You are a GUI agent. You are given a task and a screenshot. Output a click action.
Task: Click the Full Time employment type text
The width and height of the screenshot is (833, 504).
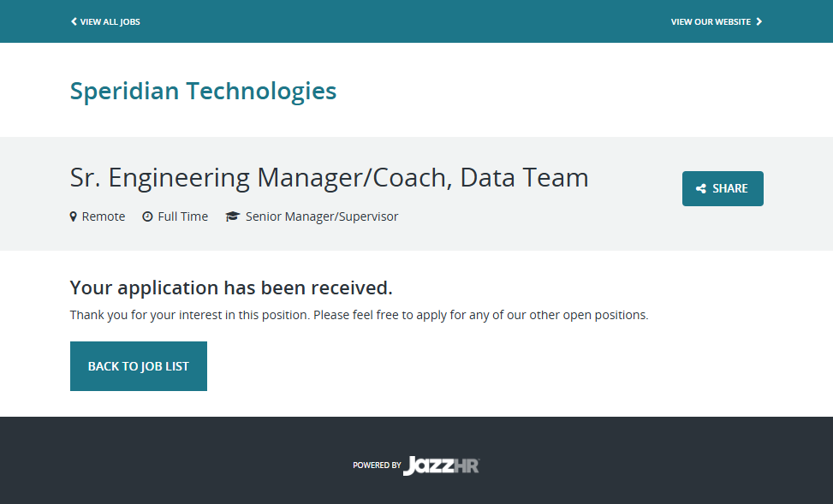tap(182, 216)
